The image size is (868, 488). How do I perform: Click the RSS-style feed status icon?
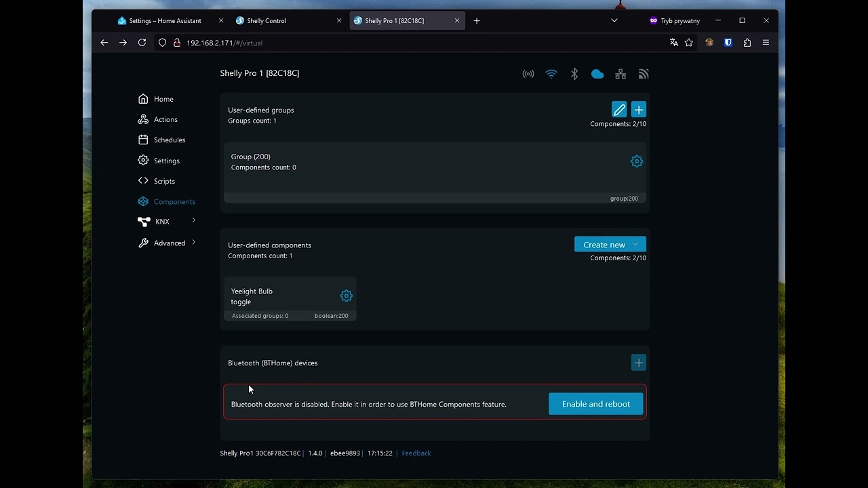click(644, 74)
